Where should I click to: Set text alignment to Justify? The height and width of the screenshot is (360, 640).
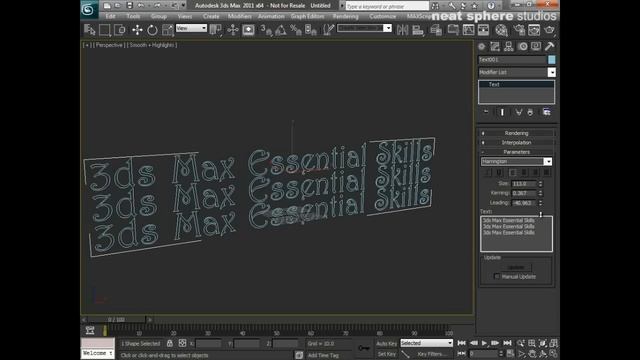tap(546, 172)
